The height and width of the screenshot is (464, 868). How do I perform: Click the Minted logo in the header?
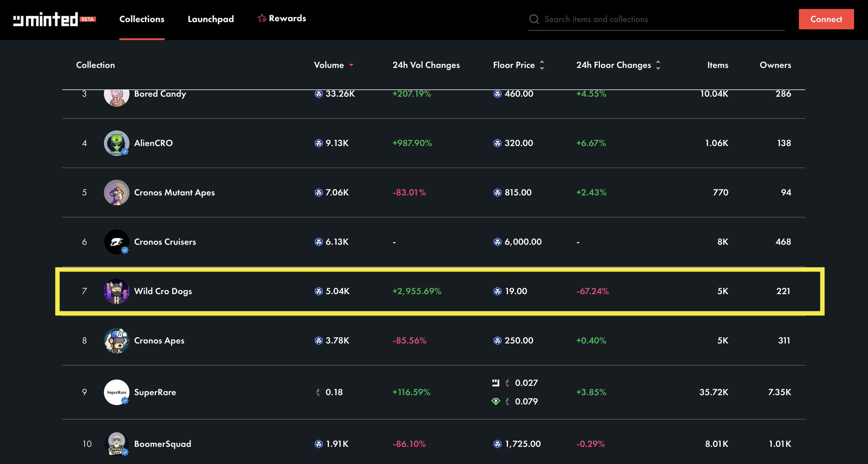46,19
